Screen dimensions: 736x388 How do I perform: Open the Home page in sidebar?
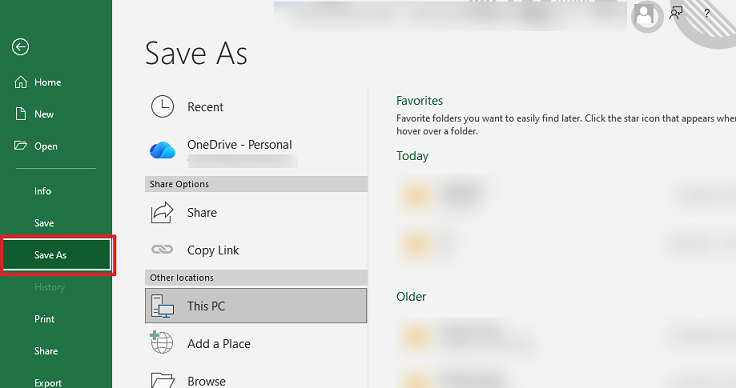pos(56,82)
